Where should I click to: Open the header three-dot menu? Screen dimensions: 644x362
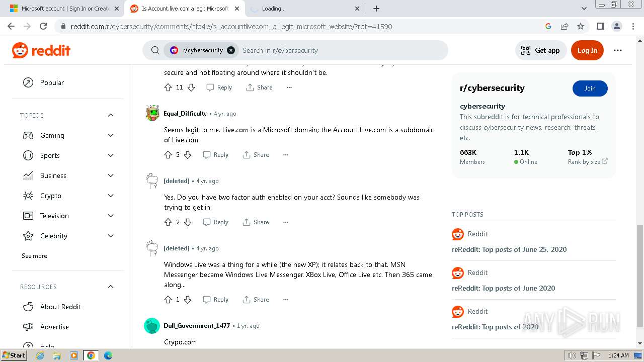[x=618, y=50]
